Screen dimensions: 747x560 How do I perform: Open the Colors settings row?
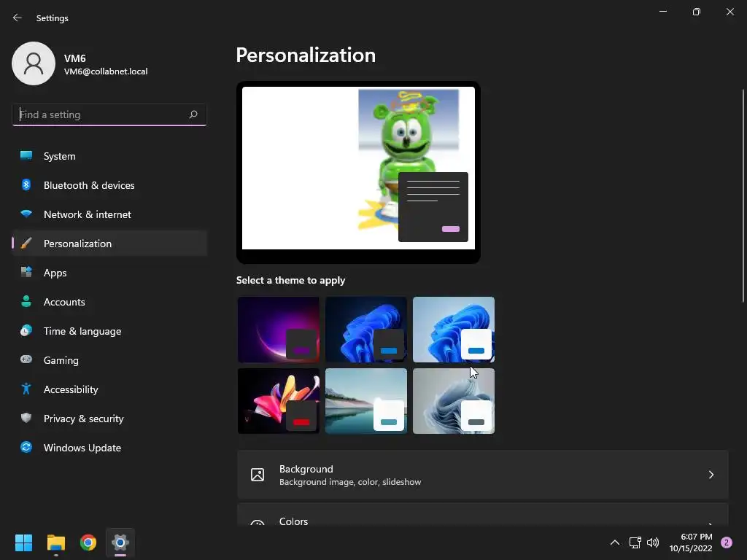[483, 515]
